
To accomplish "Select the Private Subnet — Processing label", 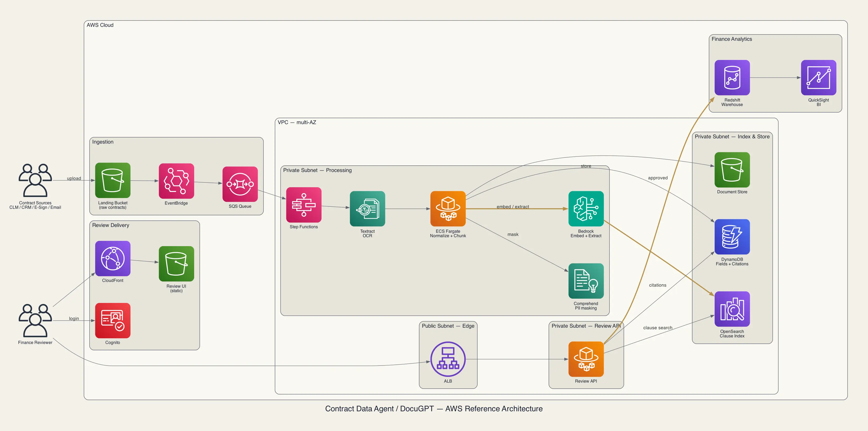I will tap(317, 170).
